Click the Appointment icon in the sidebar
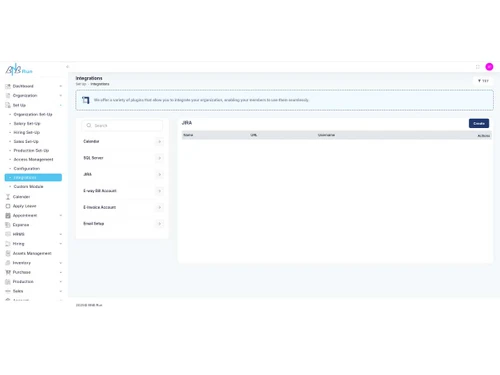The image size is (500, 375). (8, 216)
